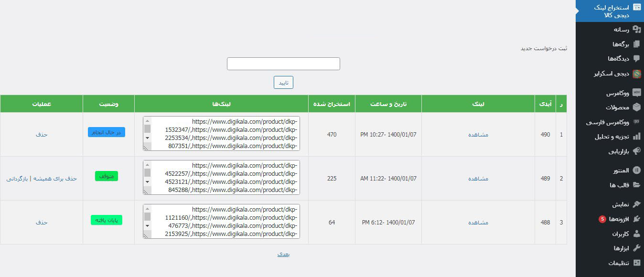Viewport: 644px width, 277px height.
Task: Click the links textarea in row 489
Action: pos(221,177)
